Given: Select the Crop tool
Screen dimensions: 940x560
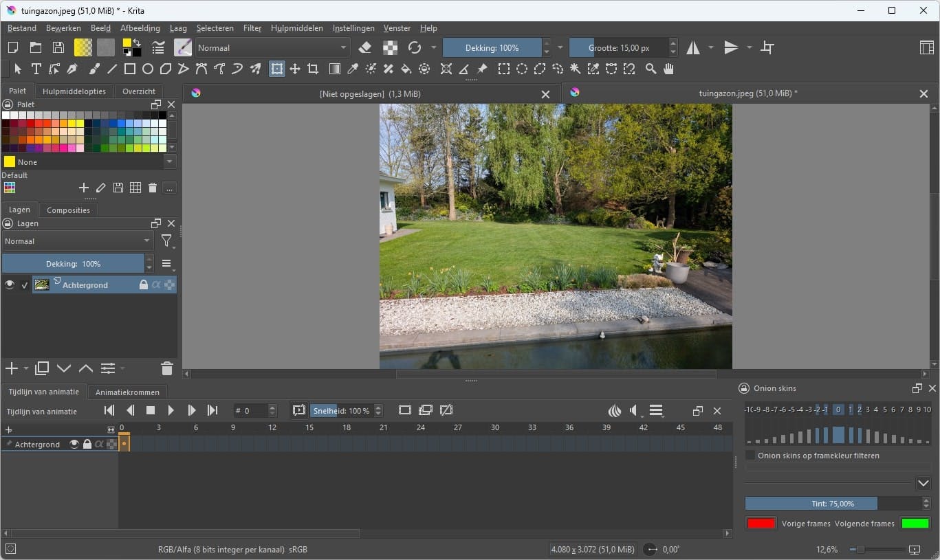Looking at the screenshot, I should click(313, 69).
